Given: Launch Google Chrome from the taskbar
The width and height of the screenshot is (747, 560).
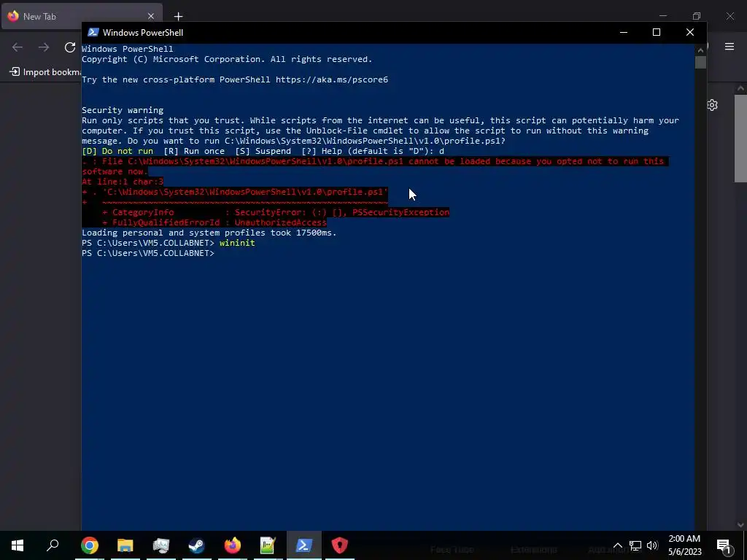Looking at the screenshot, I should [90, 545].
